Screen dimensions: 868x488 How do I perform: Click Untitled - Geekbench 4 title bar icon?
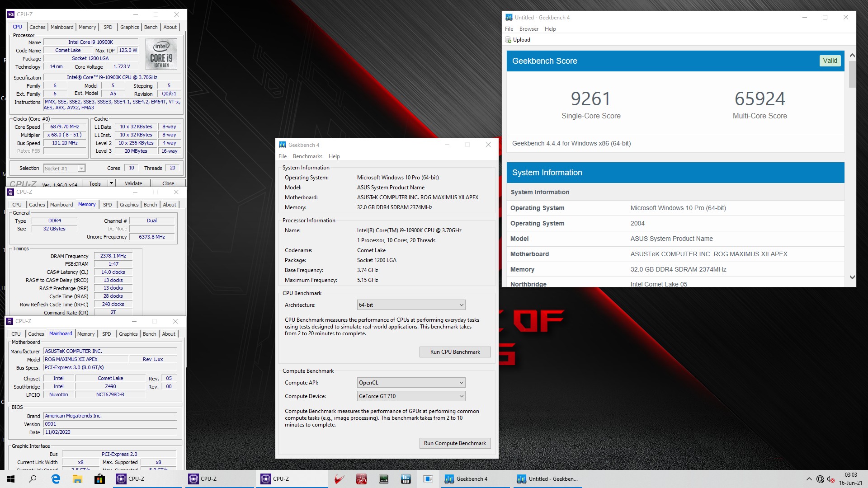509,17
